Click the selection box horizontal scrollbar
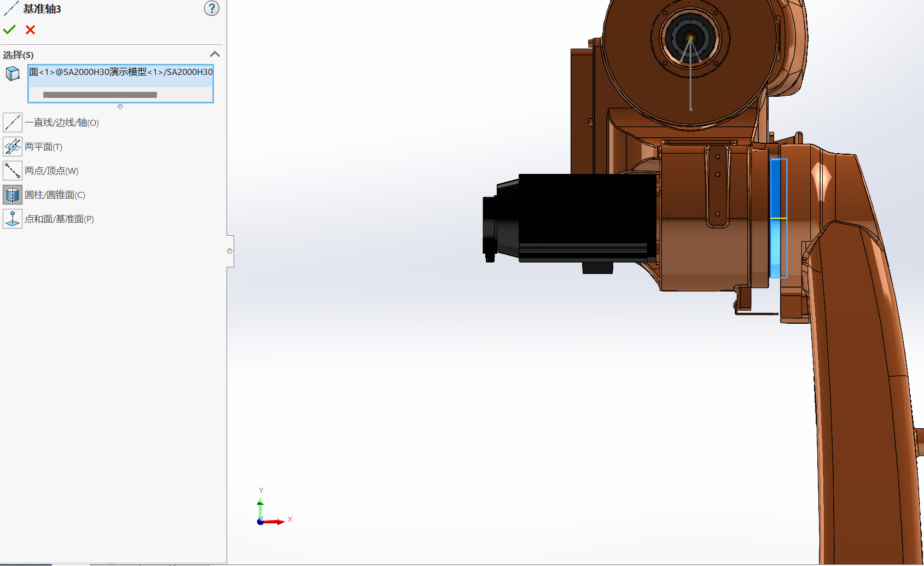This screenshot has height=566, width=924. [100, 95]
